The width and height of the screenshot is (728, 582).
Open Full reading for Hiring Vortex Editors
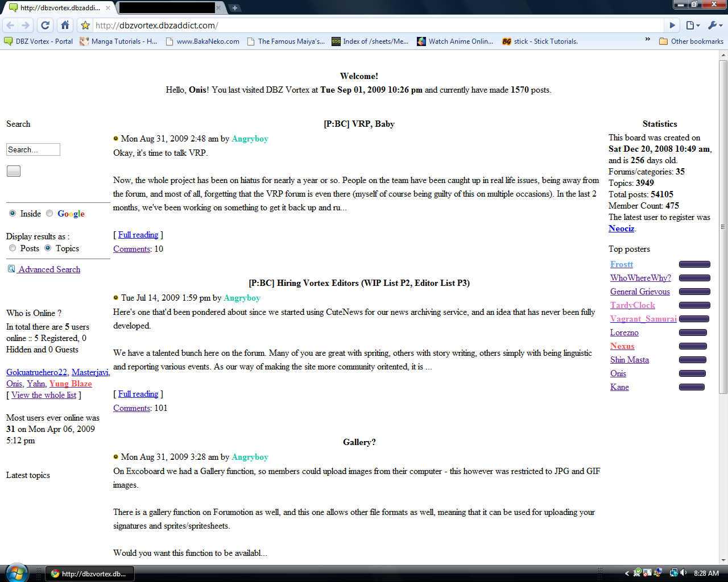(x=138, y=394)
